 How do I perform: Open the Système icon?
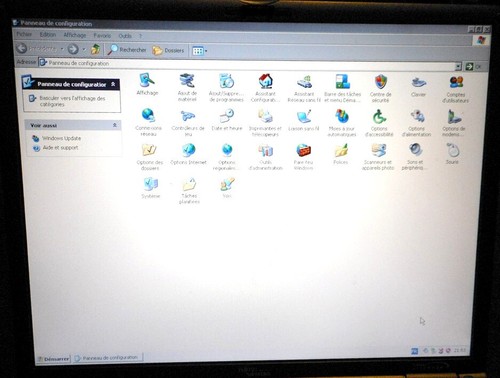pos(151,188)
